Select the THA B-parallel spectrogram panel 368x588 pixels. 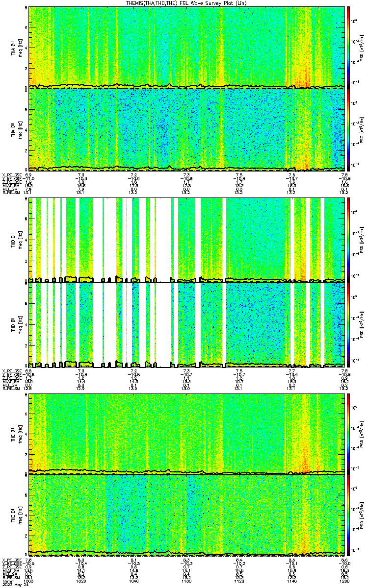click(x=186, y=129)
